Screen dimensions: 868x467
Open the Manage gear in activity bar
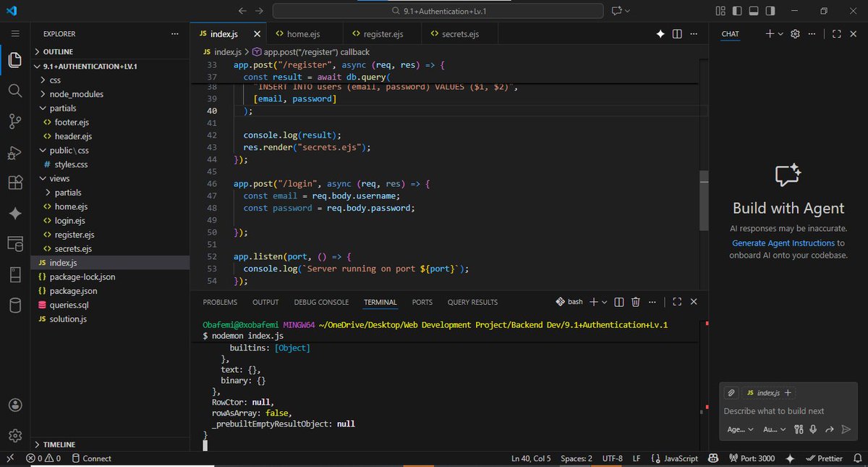pos(14,435)
